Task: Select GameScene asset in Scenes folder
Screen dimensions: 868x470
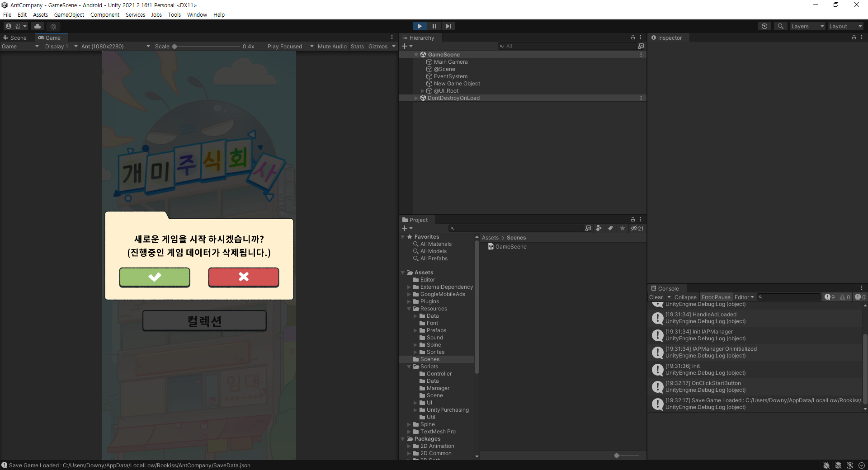Action: 507,247
